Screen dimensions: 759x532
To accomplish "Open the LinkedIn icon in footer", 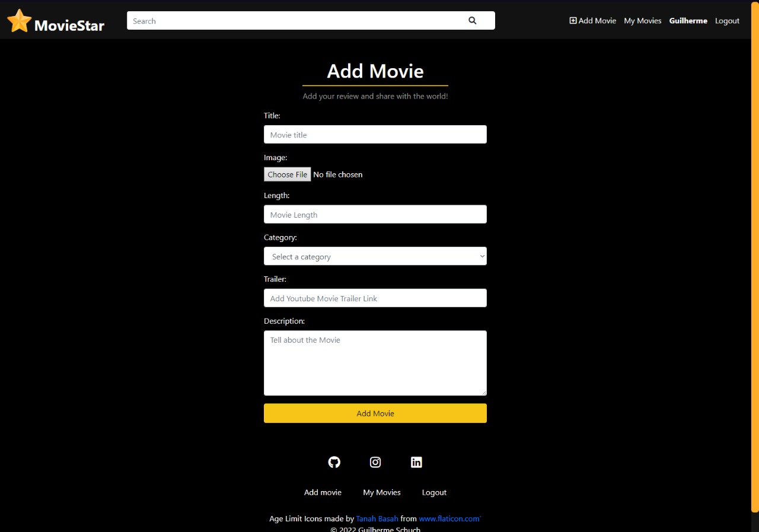I will point(416,462).
